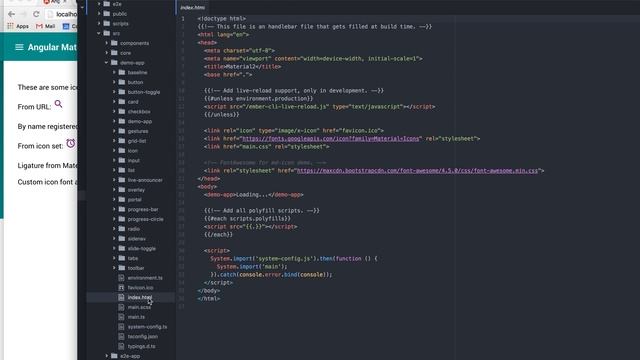Image resolution: width=640 pixels, height=360 pixels.
Task: Expand the toolbar folder arrow
Action: coord(114,269)
